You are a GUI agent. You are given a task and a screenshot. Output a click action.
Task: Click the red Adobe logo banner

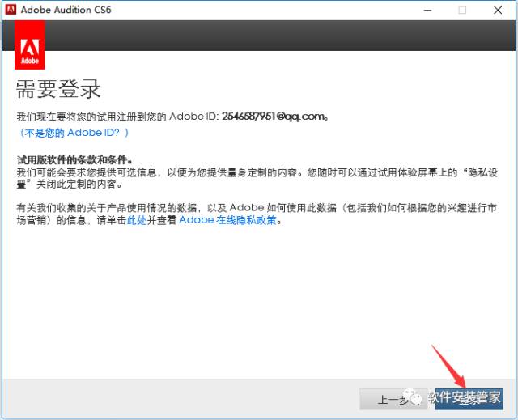[29, 45]
